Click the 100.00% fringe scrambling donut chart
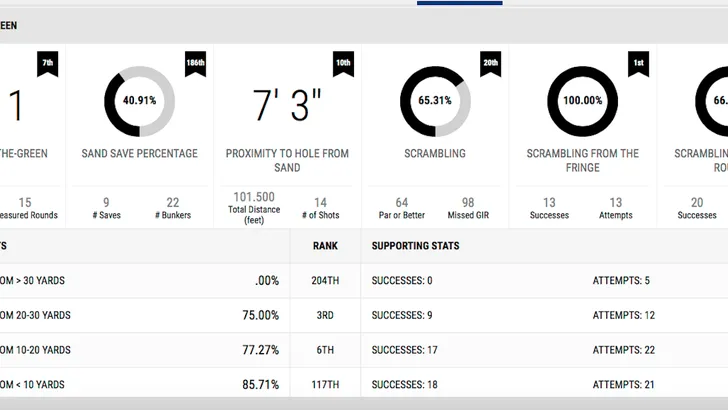The image size is (728, 410). 582,101
